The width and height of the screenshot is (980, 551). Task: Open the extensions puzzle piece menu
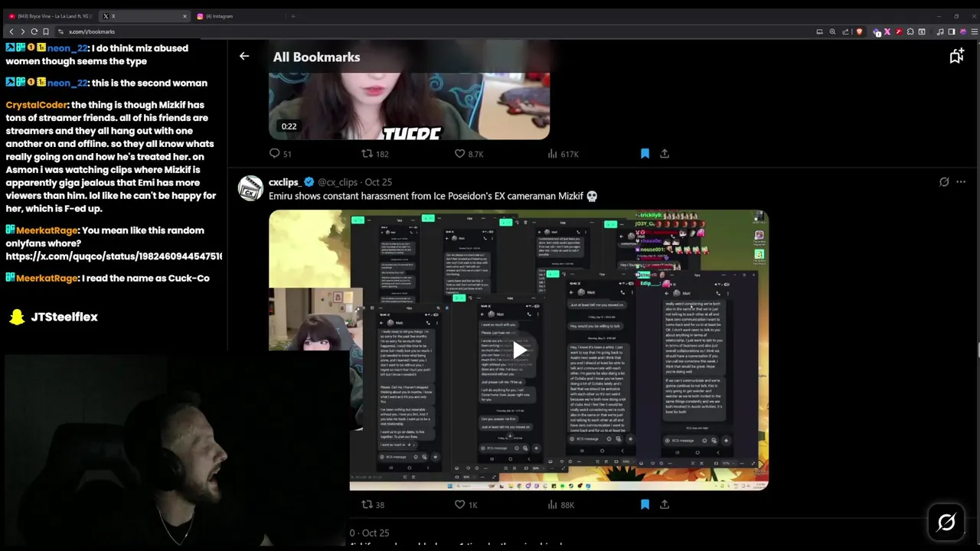click(910, 31)
